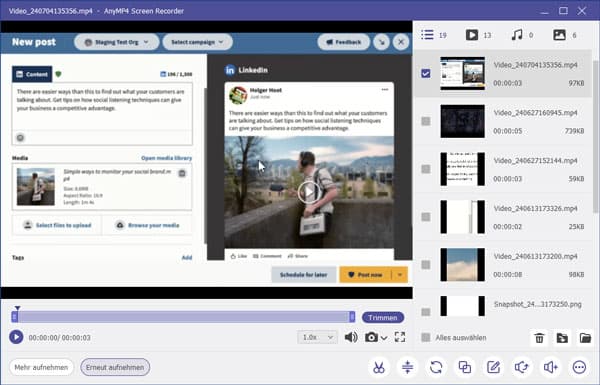Open the file converter tool icon
This screenshot has width=600, height=385.
click(436, 367)
